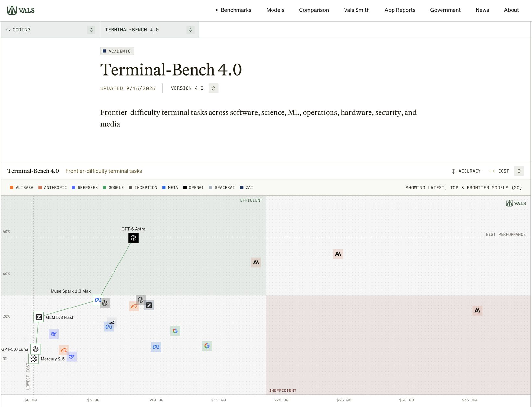532x407 pixels.
Task: Select the GPT-6 Astra data point
Action: [133, 238]
